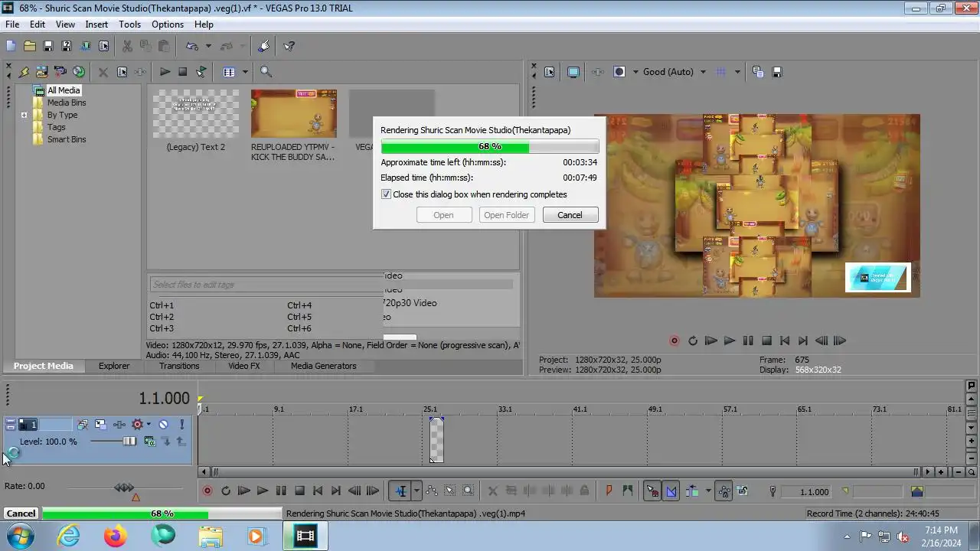The width and height of the screenshot is (980, 551).
Task: Uncheck Close this dialog box when rendering completes
Action: click(386, 194)
